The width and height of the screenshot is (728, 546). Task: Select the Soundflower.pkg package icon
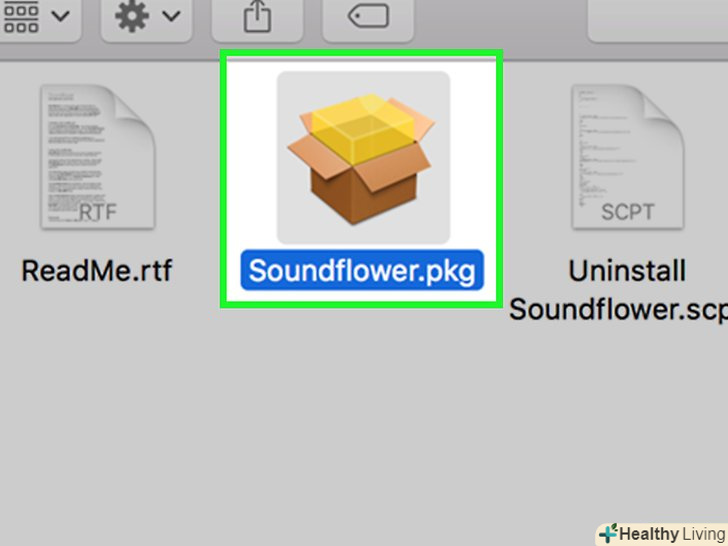[x=363, y=157]
